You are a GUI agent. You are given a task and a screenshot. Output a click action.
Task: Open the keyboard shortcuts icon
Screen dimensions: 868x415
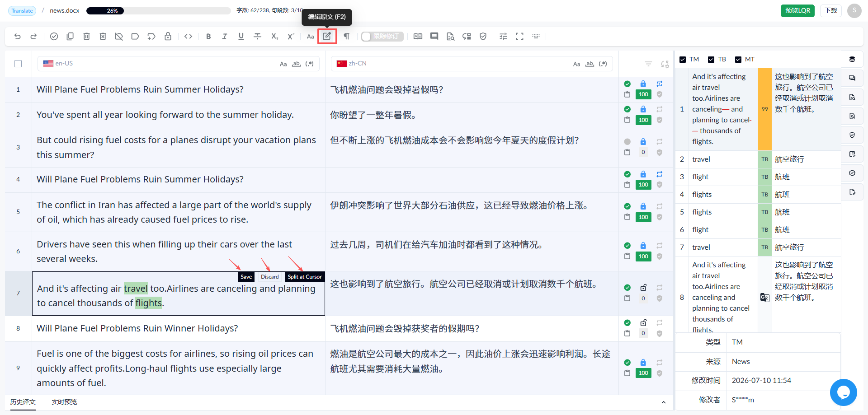pos(536,37)
